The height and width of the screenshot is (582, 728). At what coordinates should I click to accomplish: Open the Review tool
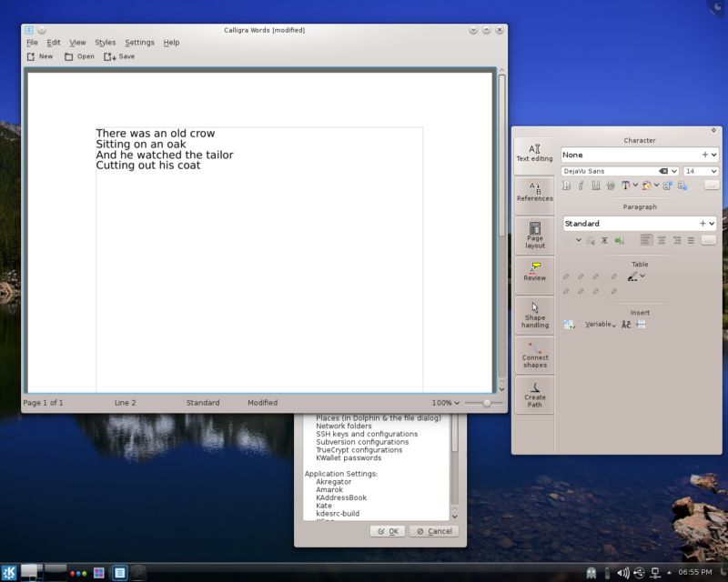(x=534, y=274)
